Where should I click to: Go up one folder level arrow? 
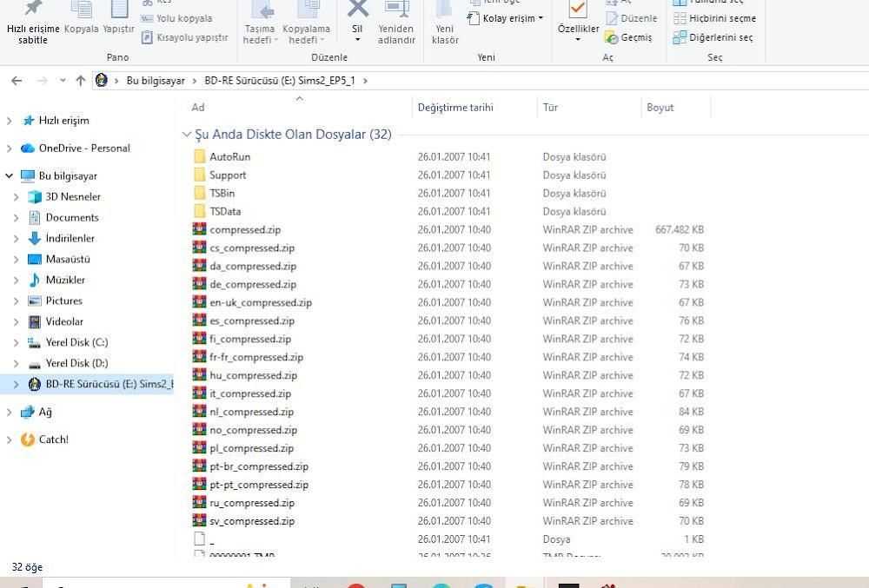tap(80, 81)
